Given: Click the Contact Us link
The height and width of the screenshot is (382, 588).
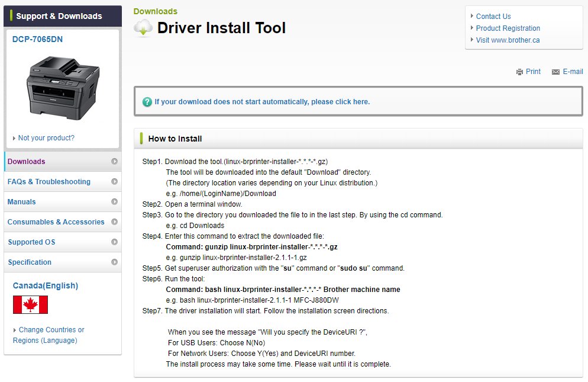Looking at the screenshot, I should [x=493, y=17].
